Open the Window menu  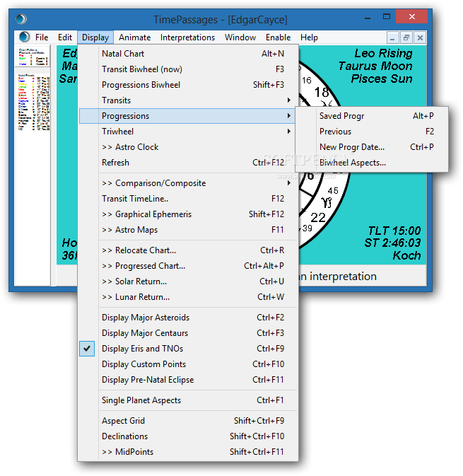pos(240,37)
